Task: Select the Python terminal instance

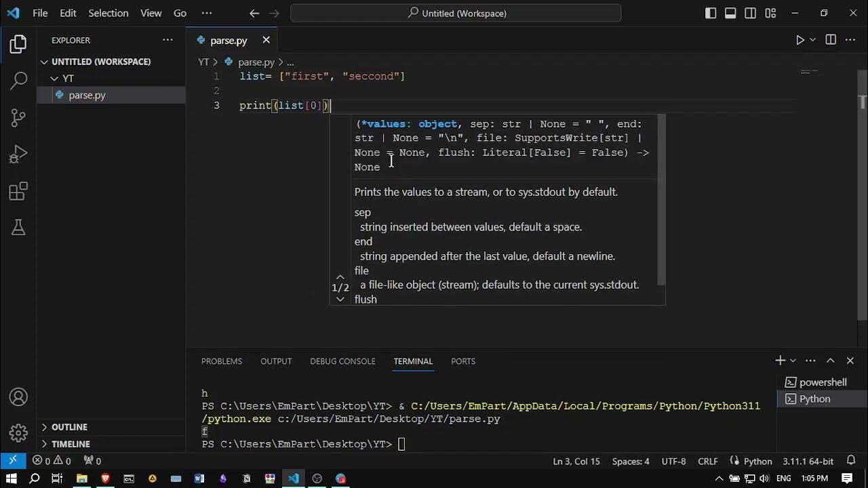Action: 822,399
